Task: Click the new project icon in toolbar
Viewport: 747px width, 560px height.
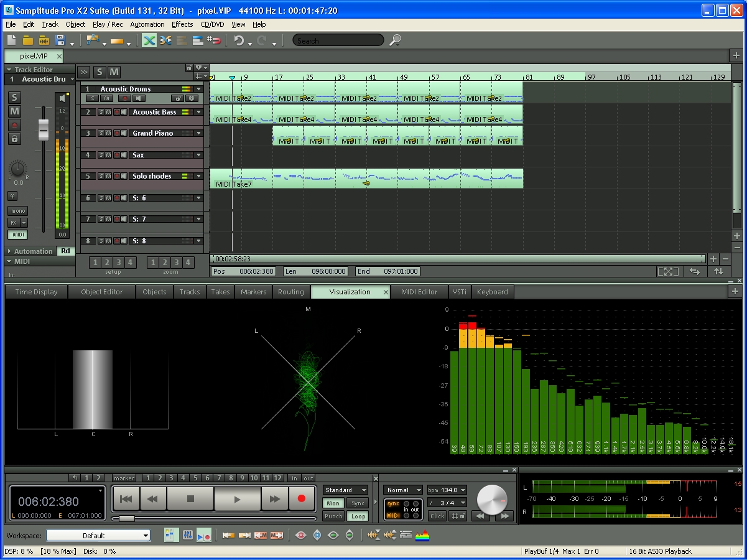Action: pyautogui.click(x=12, y=40)
